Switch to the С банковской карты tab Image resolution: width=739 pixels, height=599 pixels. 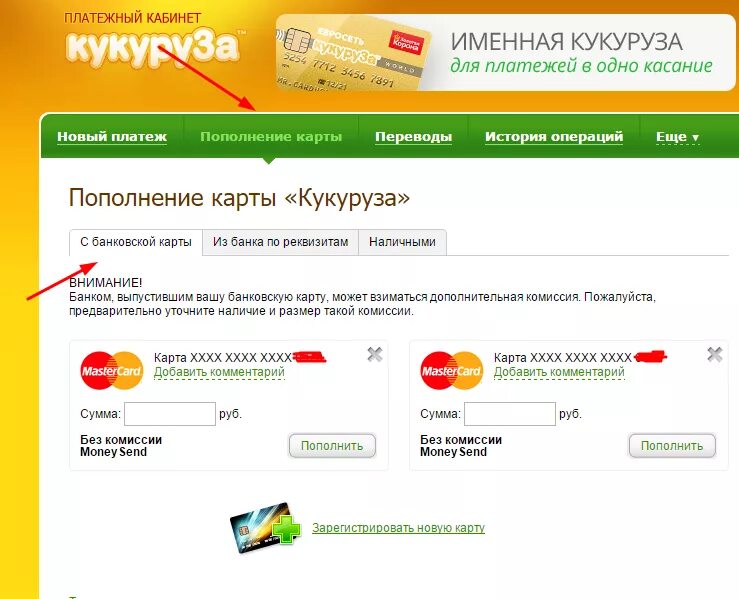(x=136, y=242)
